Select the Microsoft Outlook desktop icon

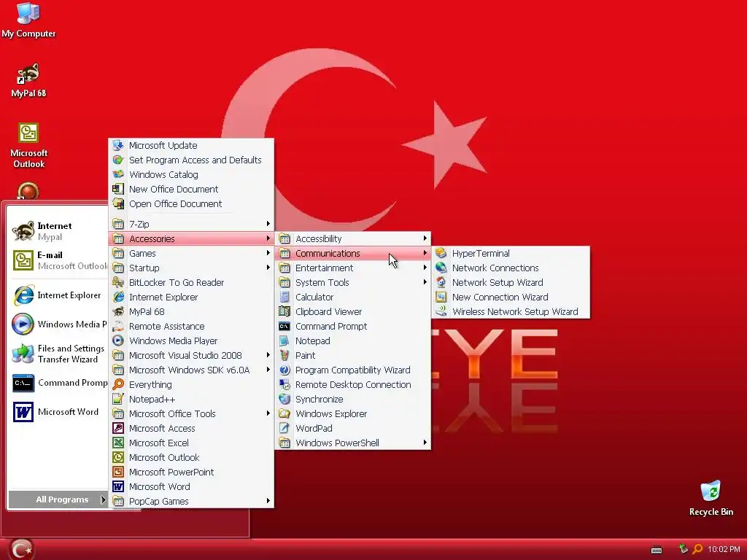[x=28, y=146]
